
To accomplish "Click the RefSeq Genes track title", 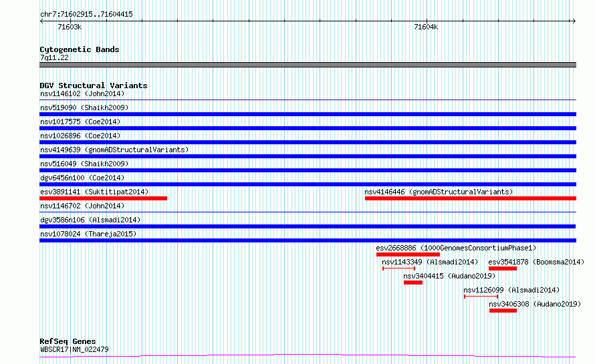I will (x=68, y=341).
